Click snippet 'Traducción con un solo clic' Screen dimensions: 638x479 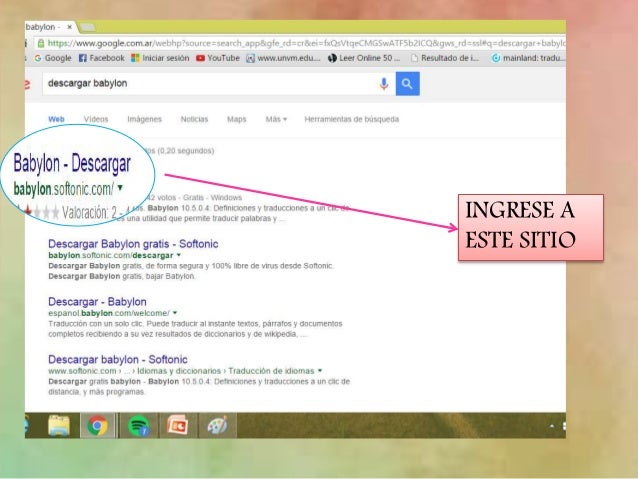click(95, 324)
